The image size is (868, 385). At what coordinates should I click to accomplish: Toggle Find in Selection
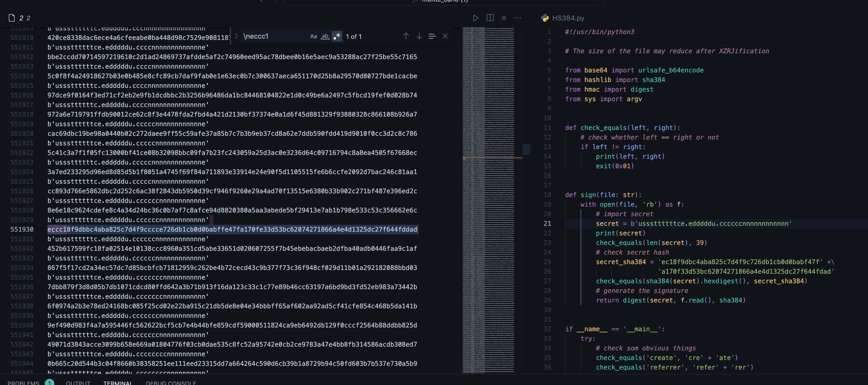tap(432, 36)
